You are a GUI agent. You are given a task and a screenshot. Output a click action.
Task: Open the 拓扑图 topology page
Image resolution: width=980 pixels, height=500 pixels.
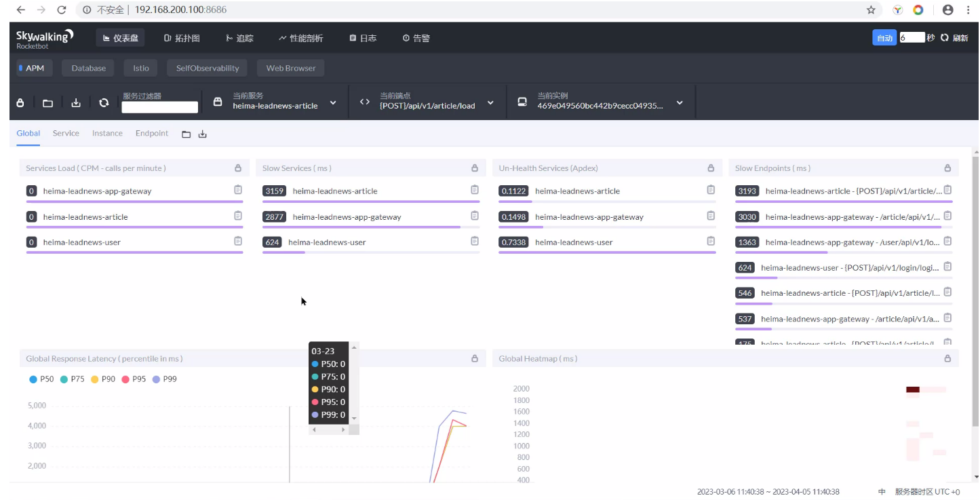pos(182,39)
